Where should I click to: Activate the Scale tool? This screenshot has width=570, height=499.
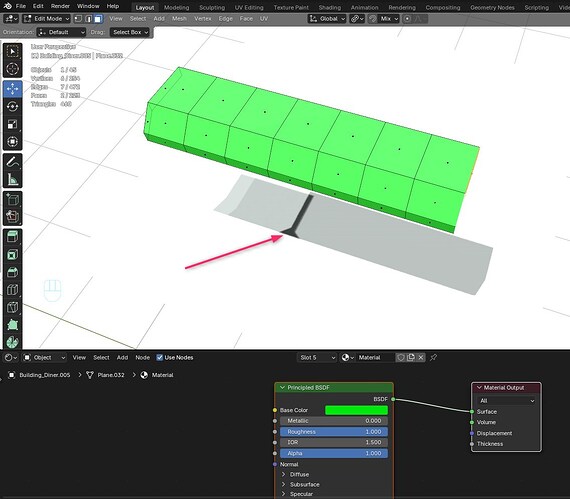click(x=12, y=124)
